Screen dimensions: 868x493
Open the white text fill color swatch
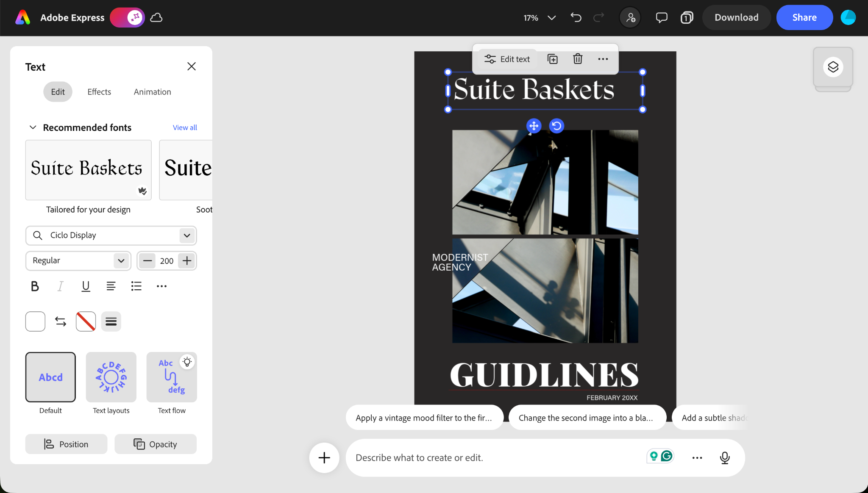35,321
